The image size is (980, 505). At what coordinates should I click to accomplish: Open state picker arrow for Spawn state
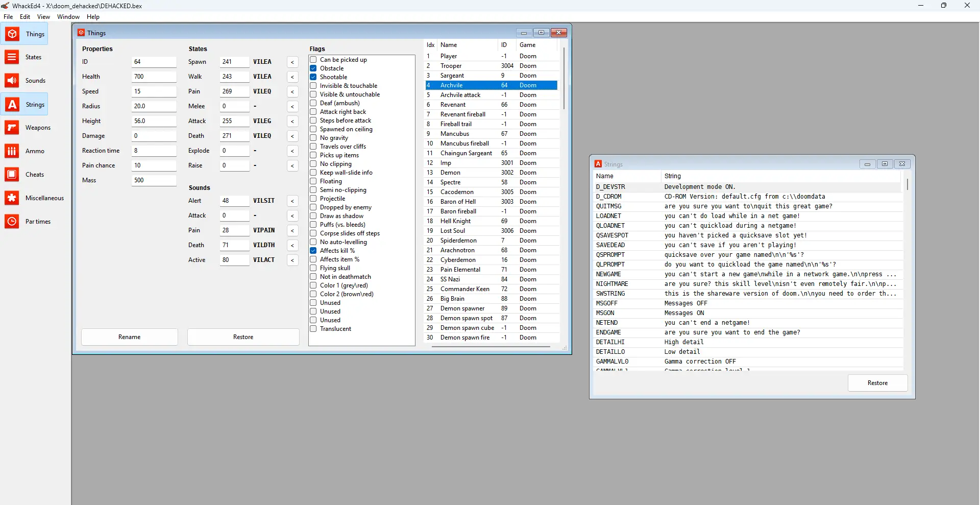(292, 62)
